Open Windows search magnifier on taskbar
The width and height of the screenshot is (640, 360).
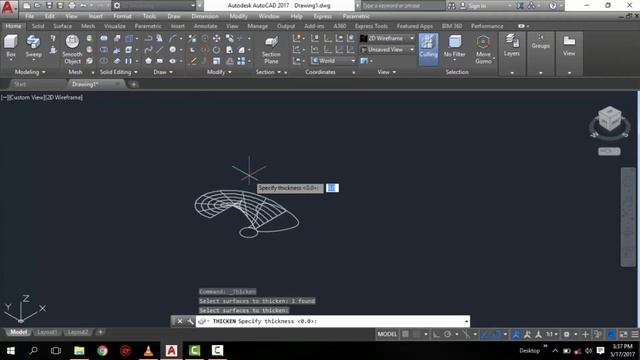point(33,351)
